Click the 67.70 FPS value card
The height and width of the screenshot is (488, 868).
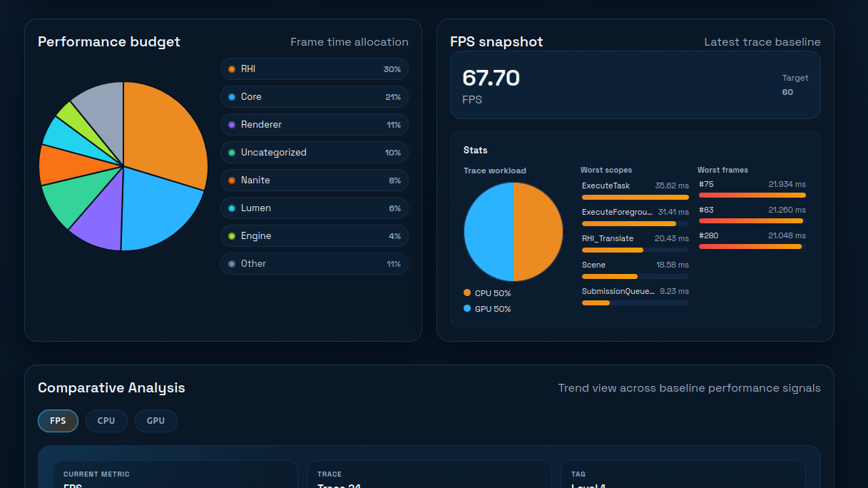(635, 85)
